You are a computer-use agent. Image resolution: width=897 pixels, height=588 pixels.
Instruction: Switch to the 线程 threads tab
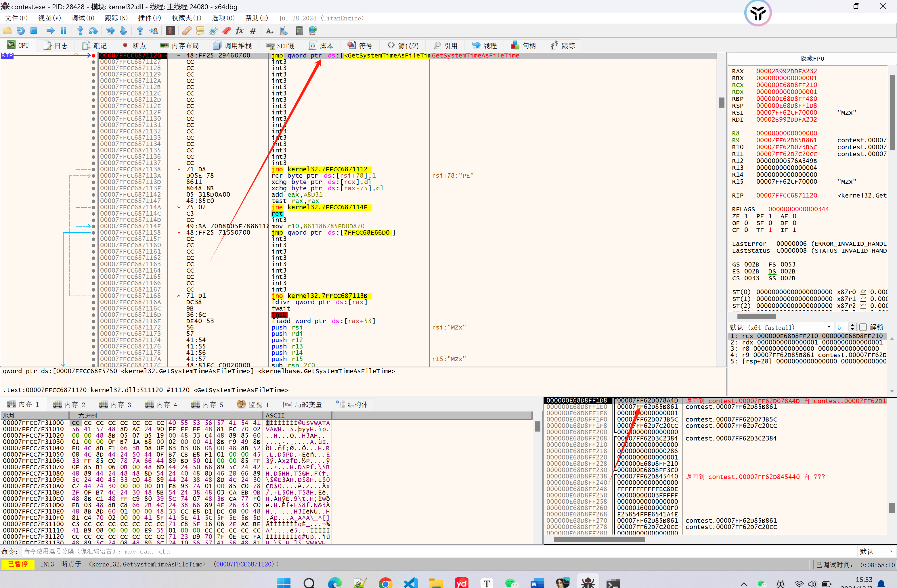click(x=484, y=46)
